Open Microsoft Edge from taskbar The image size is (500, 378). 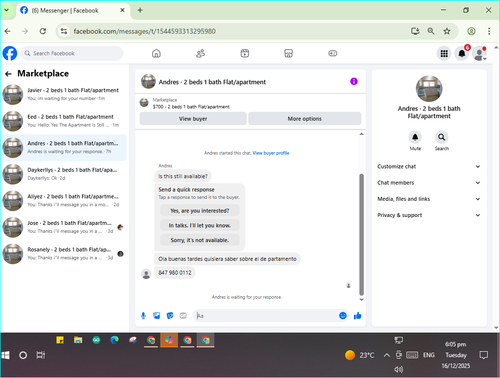114,340
